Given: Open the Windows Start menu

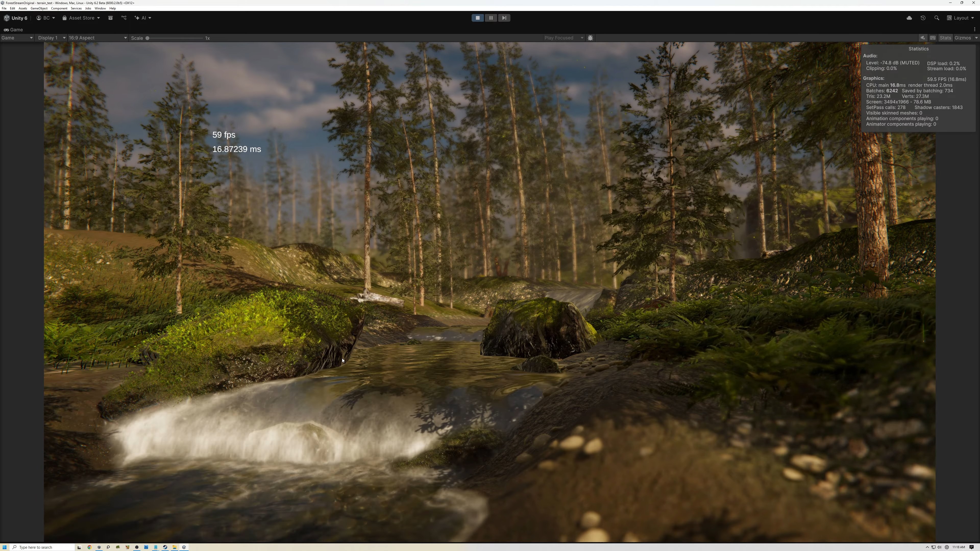Looking at the screenshot, I should click(5, 547).
